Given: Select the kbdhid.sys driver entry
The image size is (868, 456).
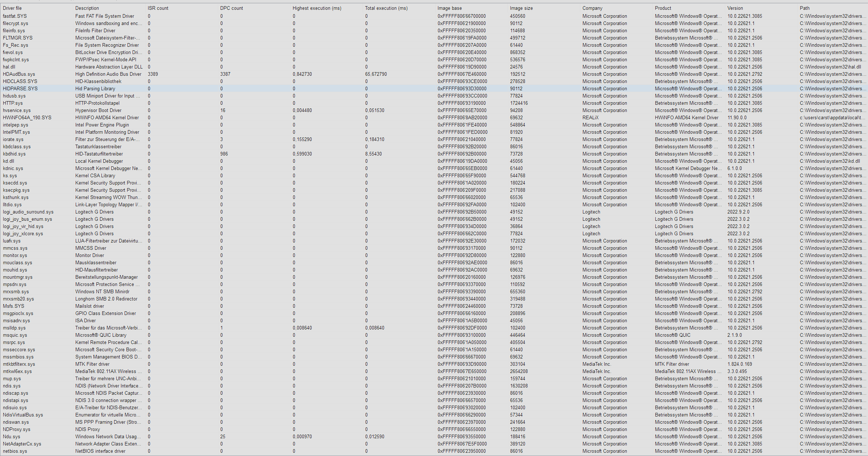Looking at the screenshot, I should (14, 154).
